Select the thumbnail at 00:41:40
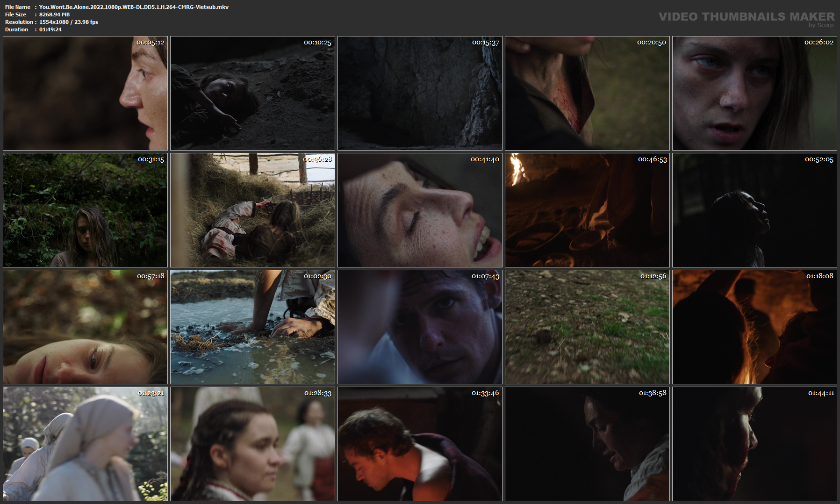This screenshot has height=504, width=840. tap(420, 210)
